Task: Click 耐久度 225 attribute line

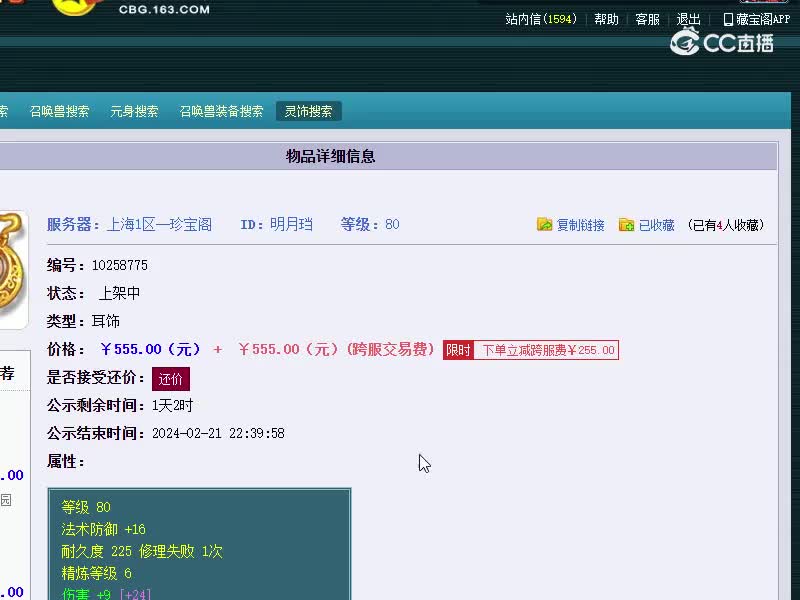Action: (142, 551)
